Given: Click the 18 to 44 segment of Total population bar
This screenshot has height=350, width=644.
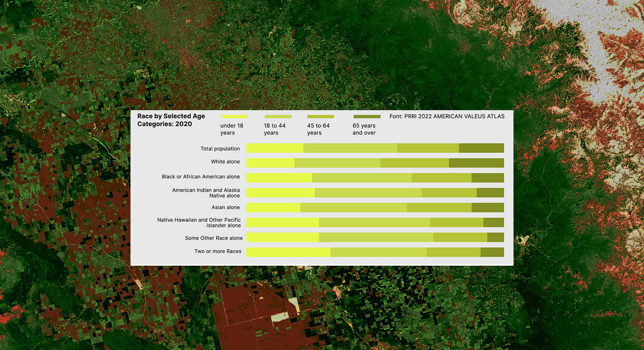Looking at the screenshot, I should click(351, 148).
